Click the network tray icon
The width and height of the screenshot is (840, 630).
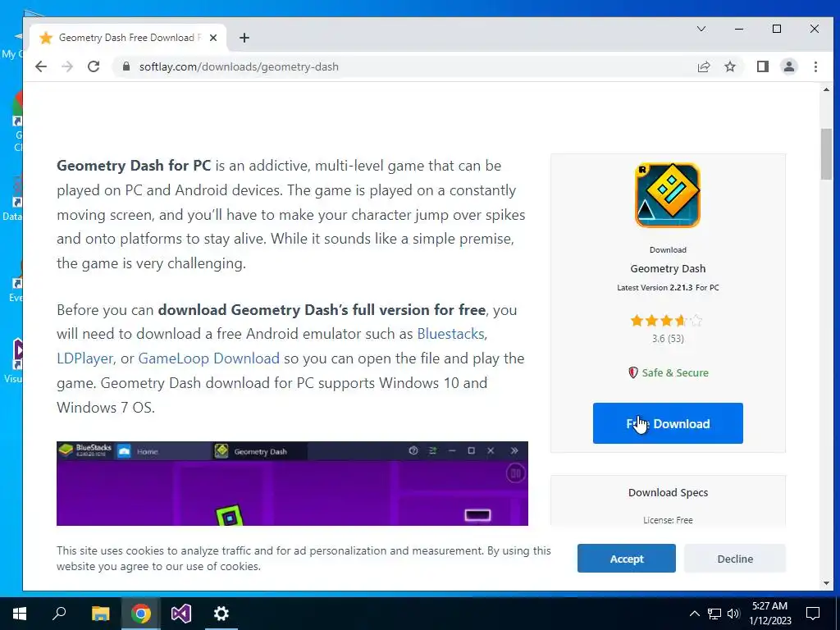click(714, 614)
